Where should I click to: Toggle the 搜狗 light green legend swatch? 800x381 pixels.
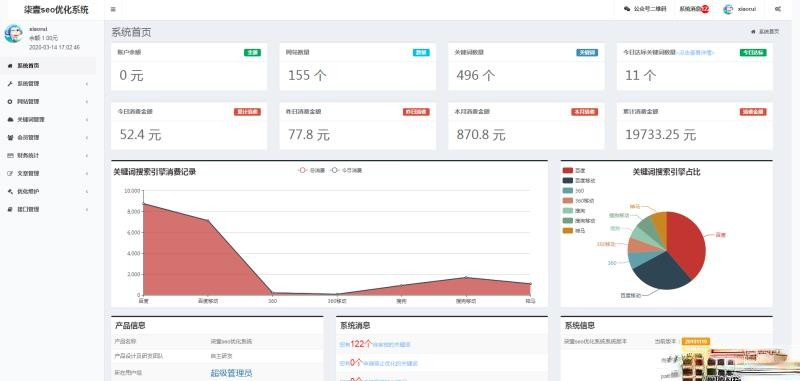(x=568, y=211)
